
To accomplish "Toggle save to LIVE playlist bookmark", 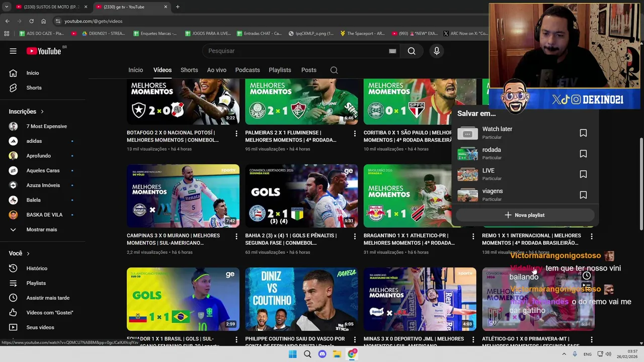I will point(583,174).
